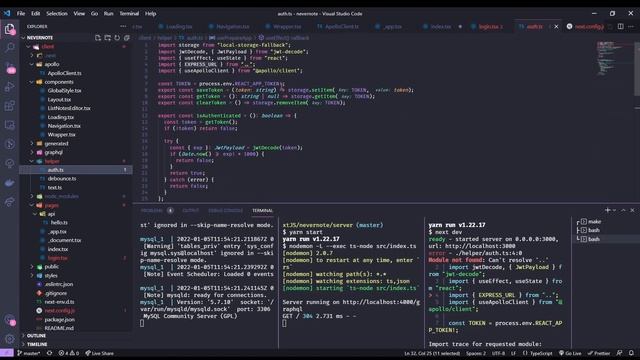Open the Selection menu
The height and width of the screenshot is (360, 640).
click(57, 13)
